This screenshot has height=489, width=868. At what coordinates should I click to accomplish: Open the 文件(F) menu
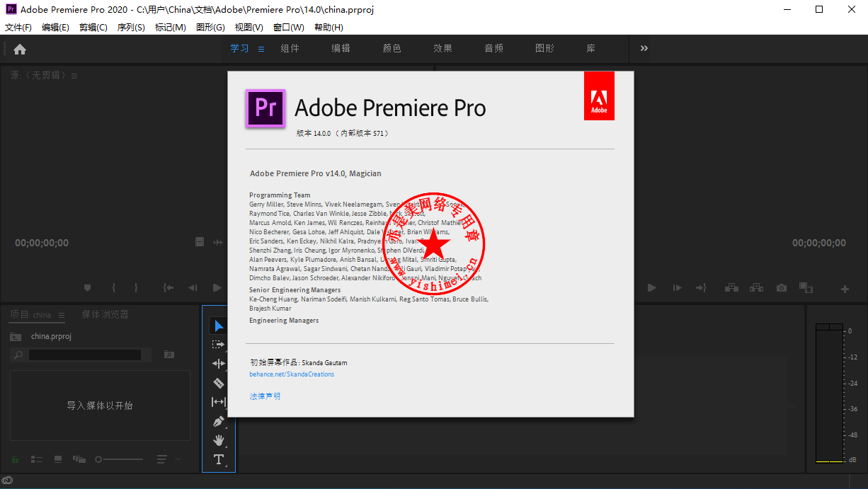(18, 27)
